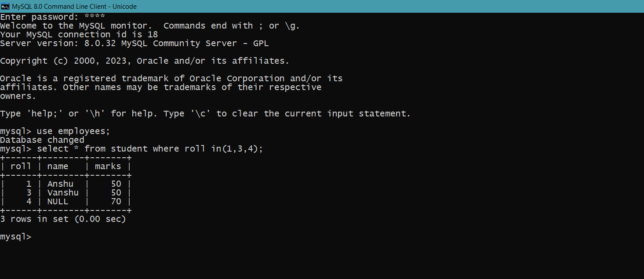Viewport: 644px width, 279px height.
Task: Click the empty mysql> prompt at the bottom
Action: 16,236
